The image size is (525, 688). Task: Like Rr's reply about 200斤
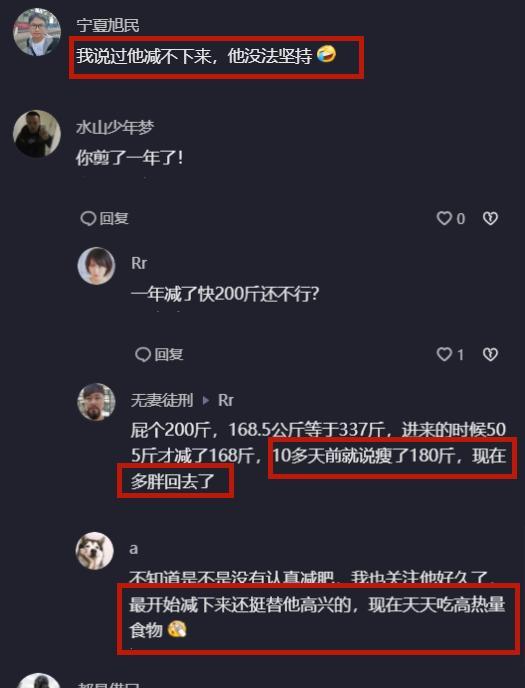[444, 354]
